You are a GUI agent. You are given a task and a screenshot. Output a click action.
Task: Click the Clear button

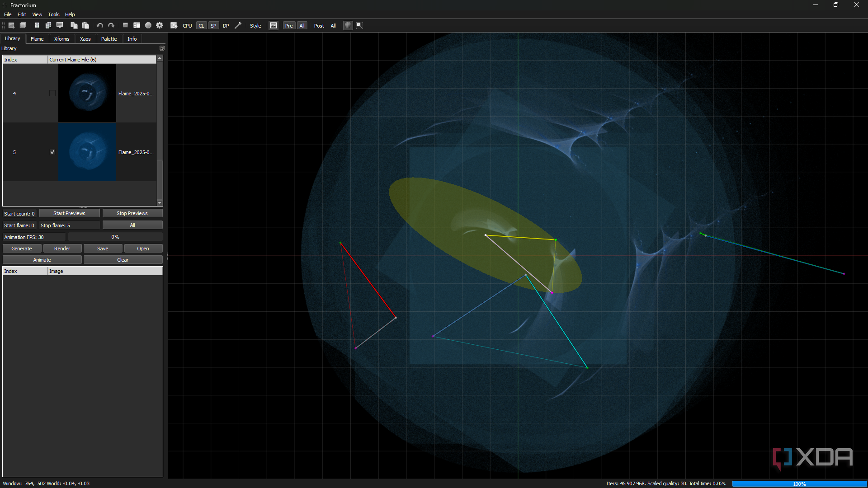tap(123, 260)
